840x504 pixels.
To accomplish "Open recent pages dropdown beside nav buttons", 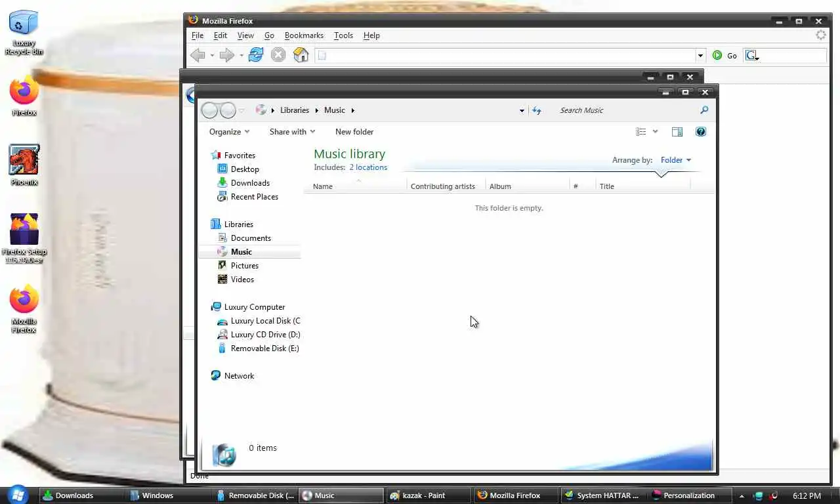I will tap(241, 110).
